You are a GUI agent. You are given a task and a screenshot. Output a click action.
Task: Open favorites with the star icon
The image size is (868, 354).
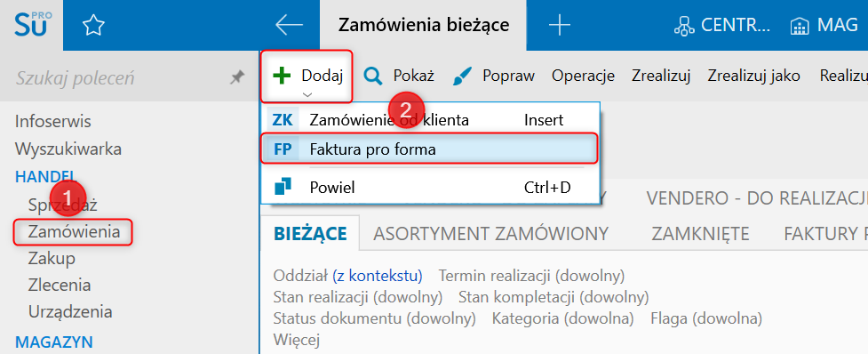pos(93,26)
